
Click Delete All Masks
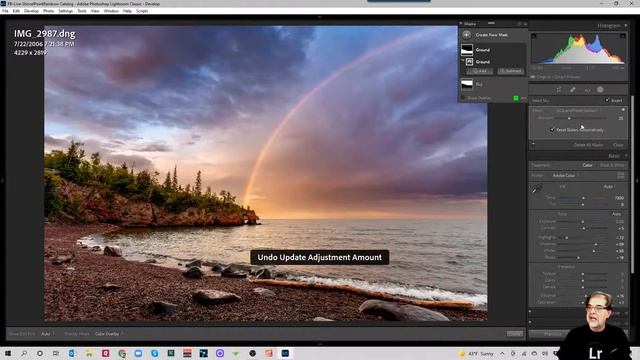tap(588, 145)
